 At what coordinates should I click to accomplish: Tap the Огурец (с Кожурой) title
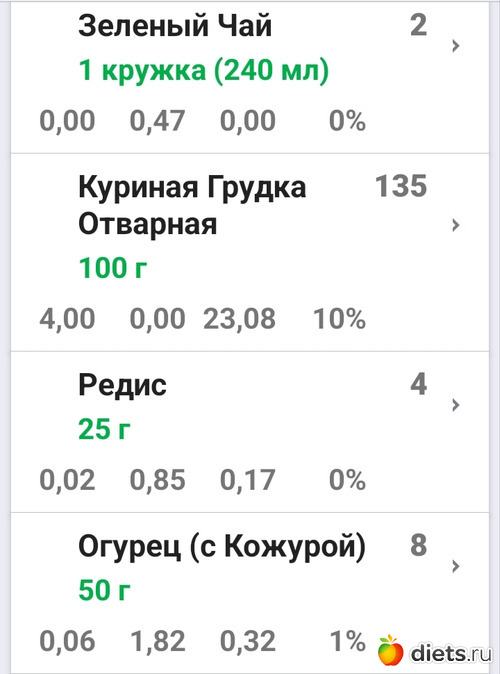pyautogui.click(x=222, y=547)
